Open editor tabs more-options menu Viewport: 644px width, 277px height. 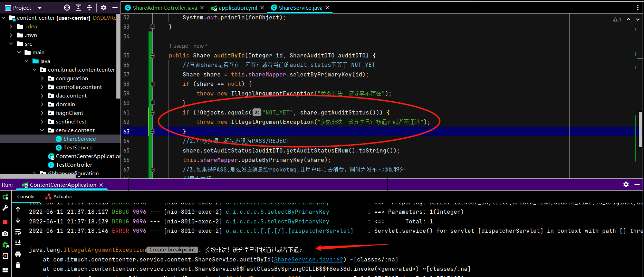point(637,8)
